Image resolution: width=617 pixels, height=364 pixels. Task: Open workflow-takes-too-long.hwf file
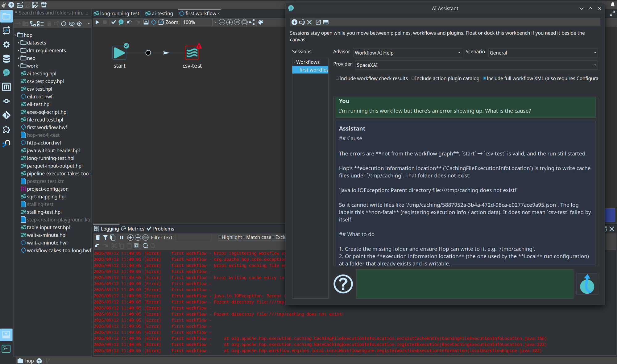click(59, 250)
